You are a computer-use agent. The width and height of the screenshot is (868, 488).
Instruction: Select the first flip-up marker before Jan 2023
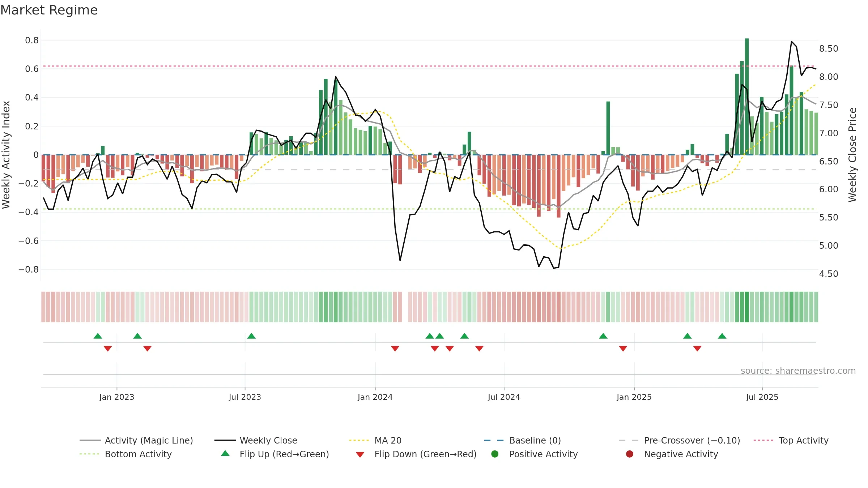98,336
